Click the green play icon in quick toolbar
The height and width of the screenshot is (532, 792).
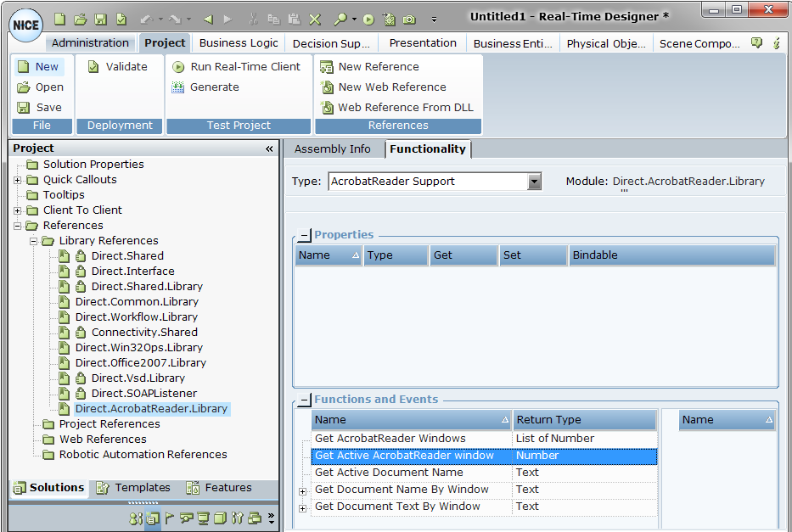pyautogui.click(x=368, y=19)
